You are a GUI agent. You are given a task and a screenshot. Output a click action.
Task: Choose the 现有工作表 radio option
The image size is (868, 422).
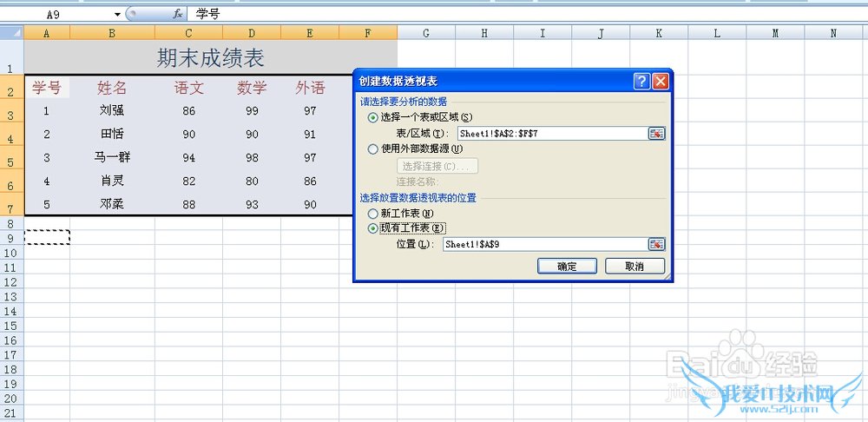373,228
